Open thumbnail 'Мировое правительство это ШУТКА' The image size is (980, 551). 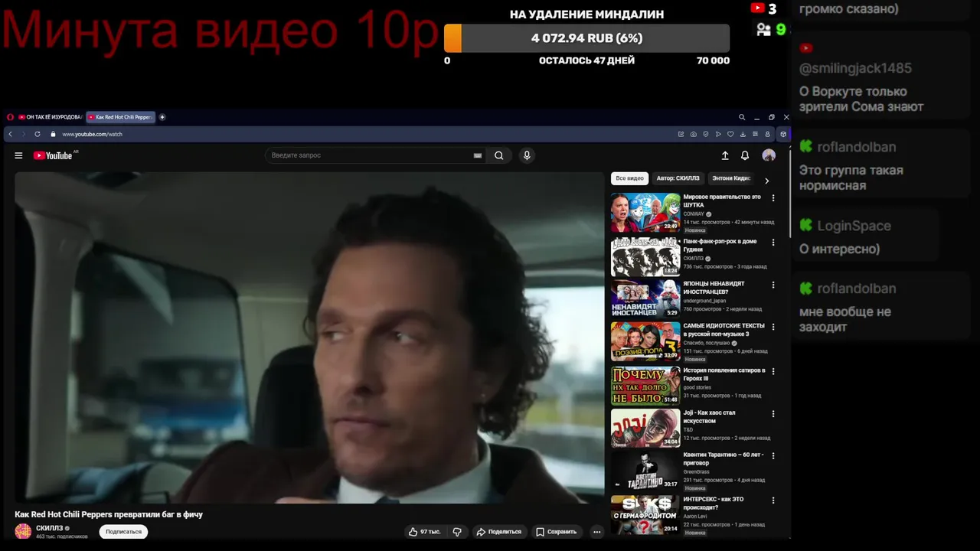[645, 213]
